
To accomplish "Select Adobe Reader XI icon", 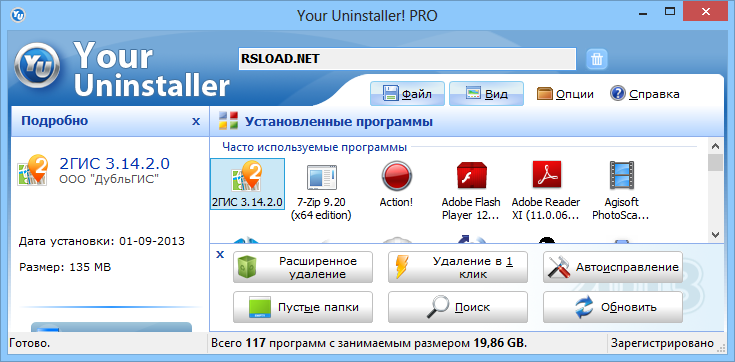I will click(x=546, y=191).
